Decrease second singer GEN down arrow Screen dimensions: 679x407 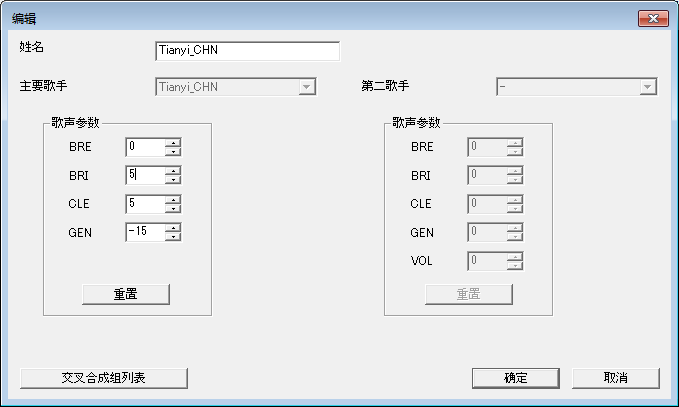tap(515, 236)
